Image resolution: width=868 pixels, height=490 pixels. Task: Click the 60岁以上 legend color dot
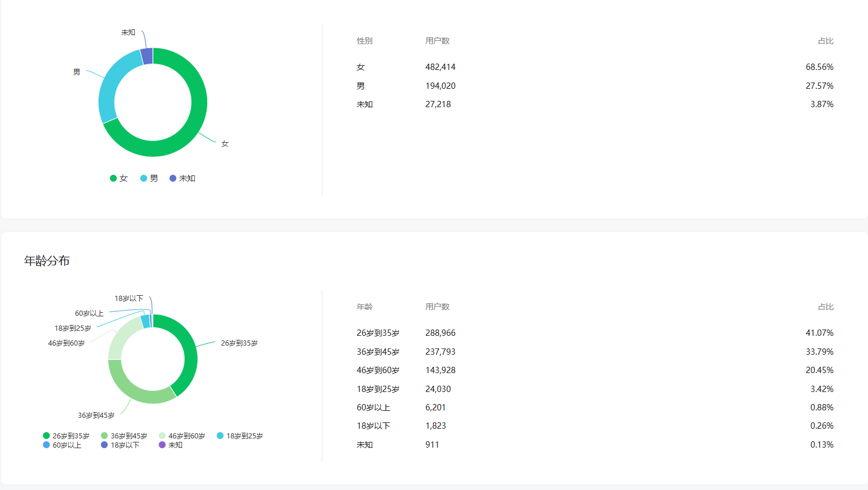(46, 445)
